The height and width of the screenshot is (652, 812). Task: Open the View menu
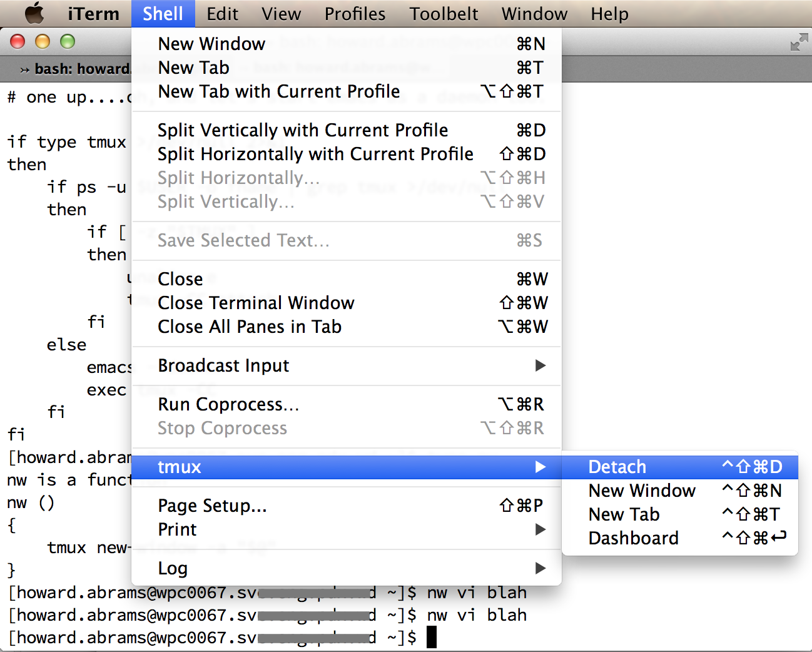(x=281, y=13)
